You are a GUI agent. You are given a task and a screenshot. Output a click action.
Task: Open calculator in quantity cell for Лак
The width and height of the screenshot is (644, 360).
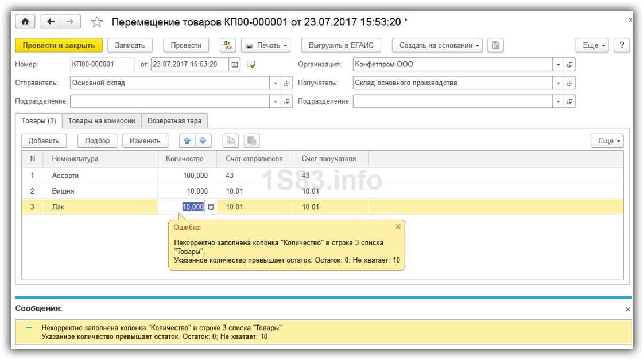(x=211, y=207)
